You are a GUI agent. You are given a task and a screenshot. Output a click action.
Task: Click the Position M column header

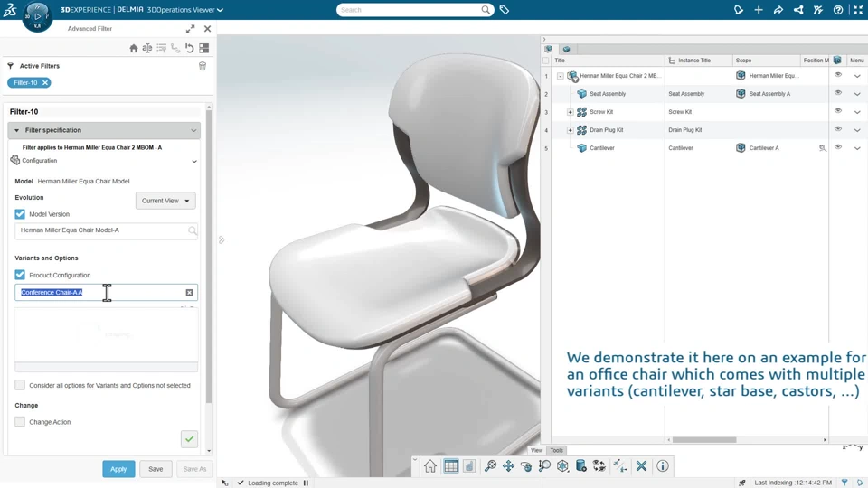point(816,61)
